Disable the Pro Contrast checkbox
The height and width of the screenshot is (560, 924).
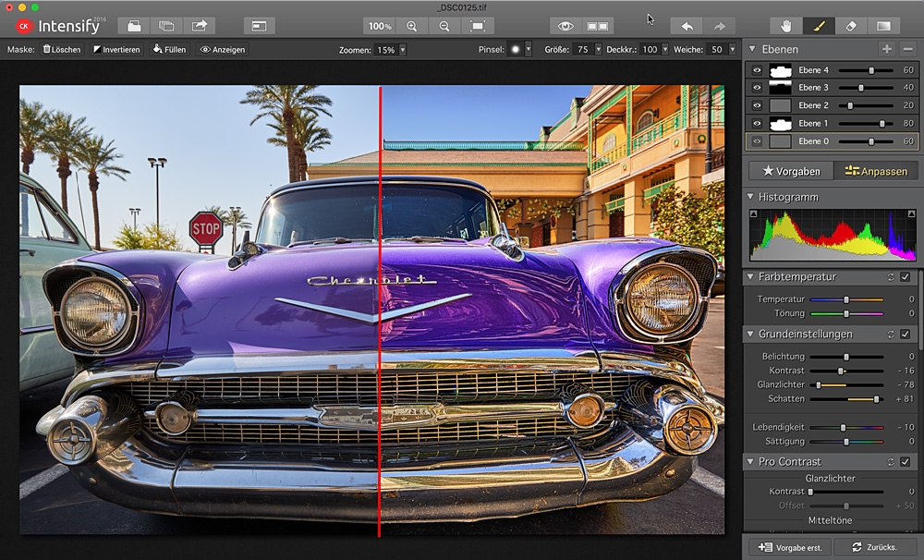[x=906, y=461]
